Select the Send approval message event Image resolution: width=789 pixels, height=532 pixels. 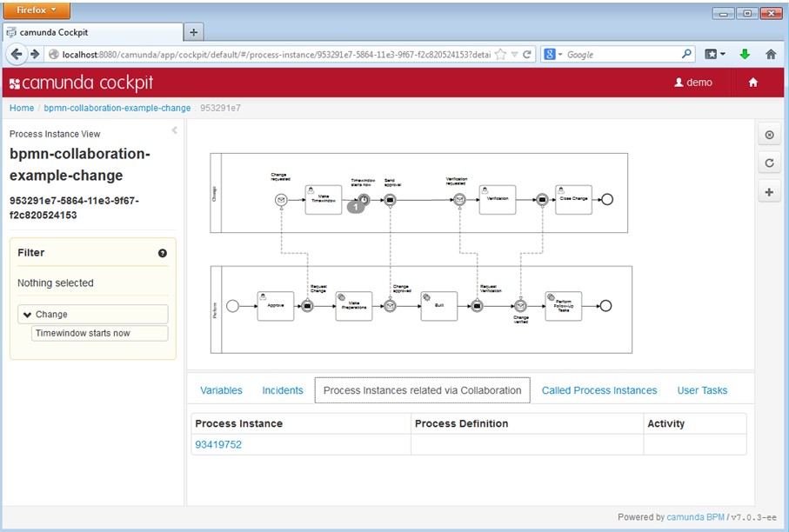pos(390,200)
